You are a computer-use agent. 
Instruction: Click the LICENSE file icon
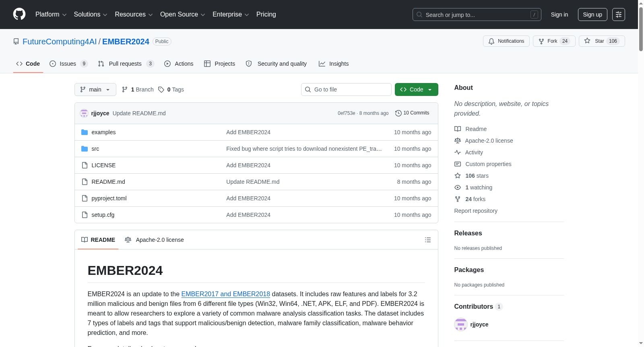pyautogui.click(x=85, y=165)
